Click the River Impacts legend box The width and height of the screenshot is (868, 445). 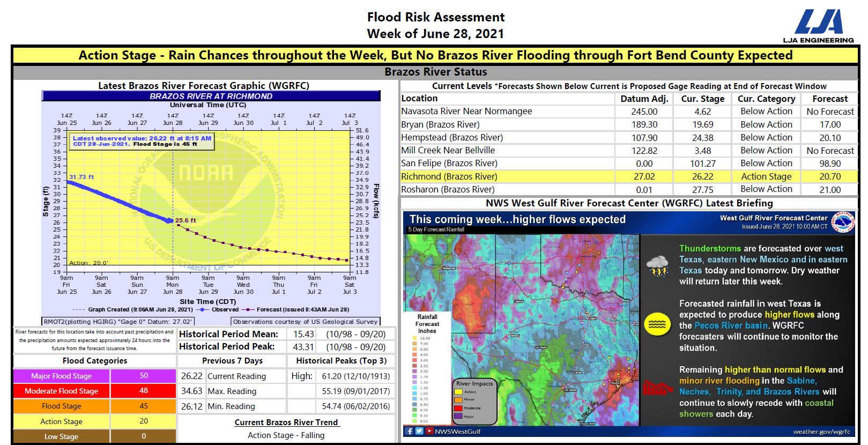(474, 401)
